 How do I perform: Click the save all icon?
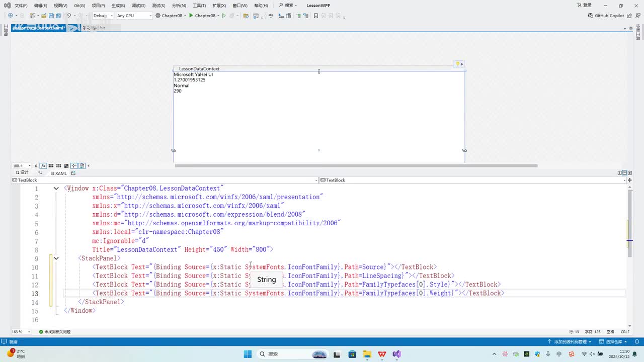(x=59, y=16)
